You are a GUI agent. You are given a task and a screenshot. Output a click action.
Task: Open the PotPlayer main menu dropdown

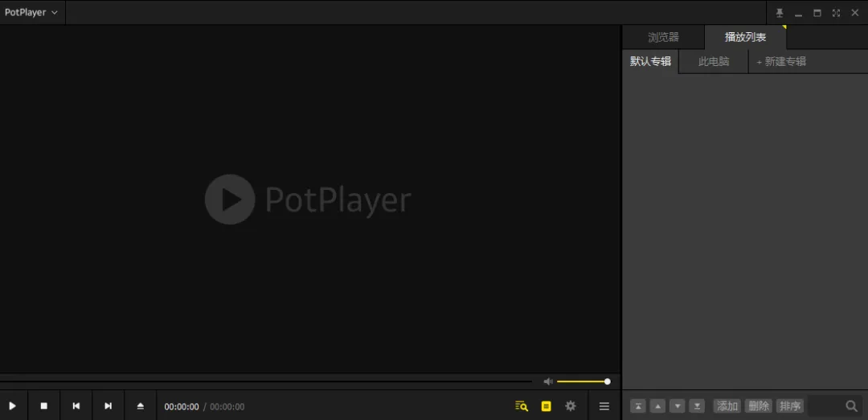coord(31,12)
